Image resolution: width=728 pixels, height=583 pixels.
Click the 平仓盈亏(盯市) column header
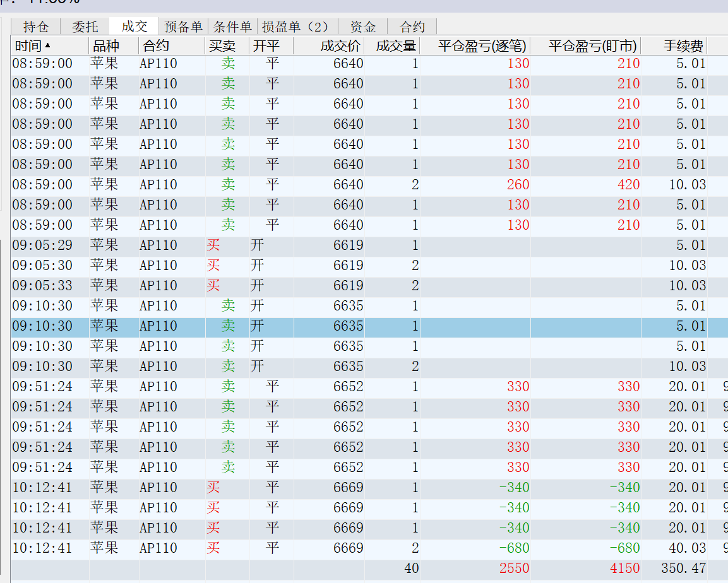593,46
